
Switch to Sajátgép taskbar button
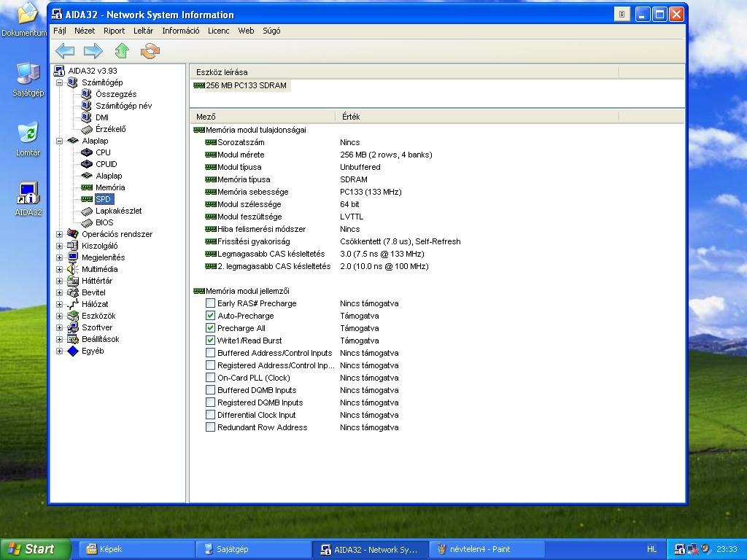pos(253,549)
